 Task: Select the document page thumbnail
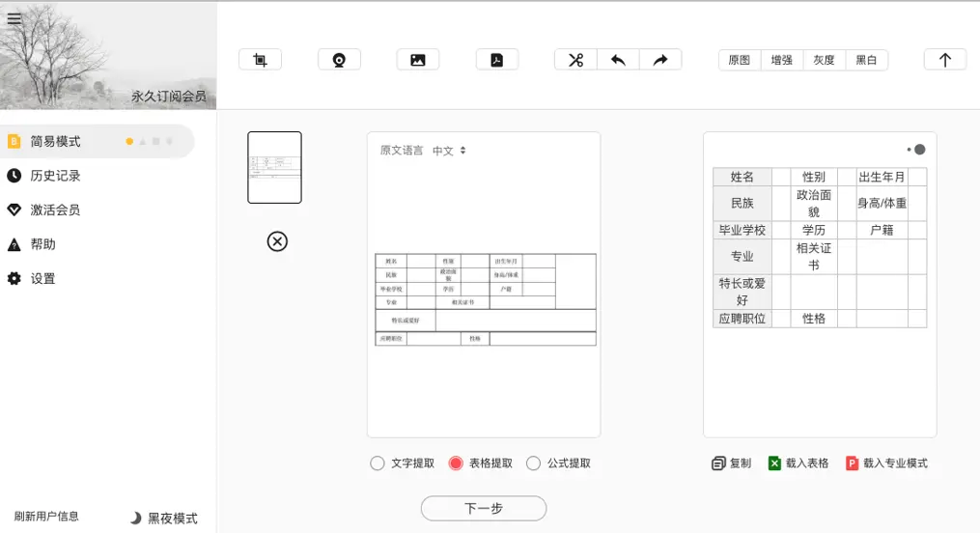click(x=274, y=167)
